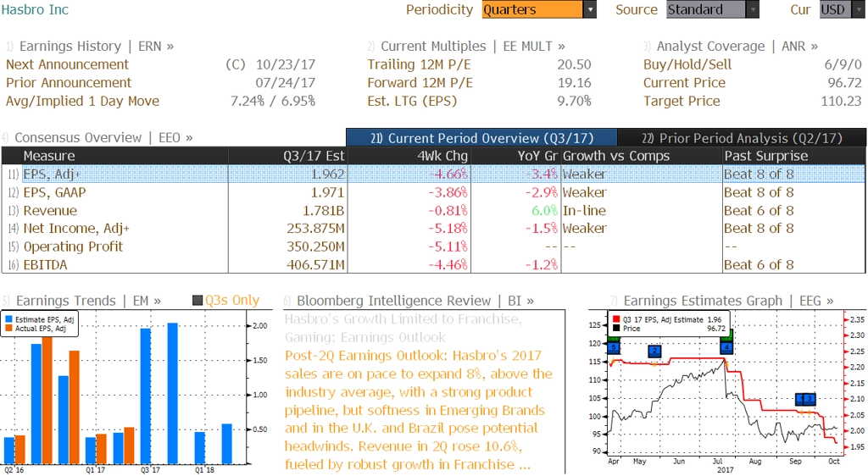868x476 pixels.
Task: Click Next Announcement date 10/23/17
Action: tap(285, 64)
